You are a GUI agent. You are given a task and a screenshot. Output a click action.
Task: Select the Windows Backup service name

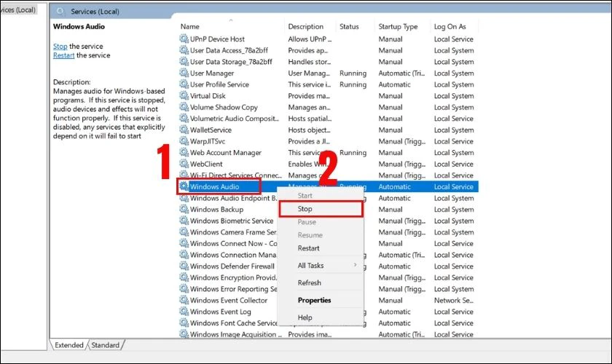216,209
